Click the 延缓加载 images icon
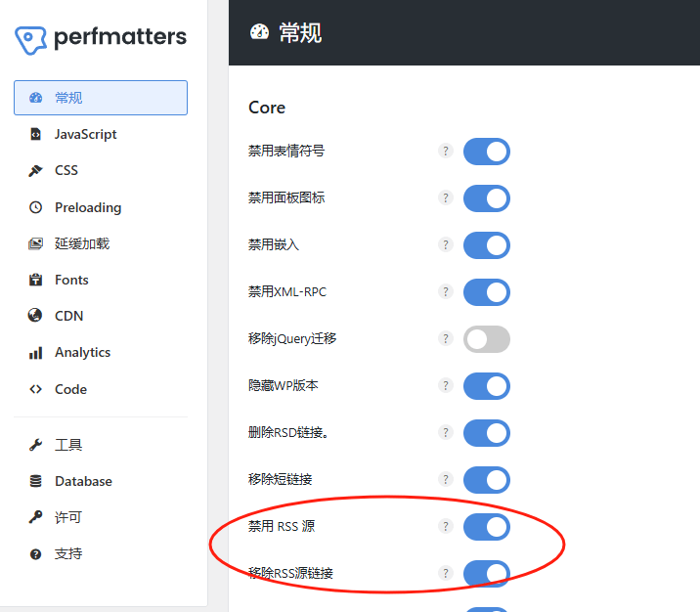 [x=36, y=243]
